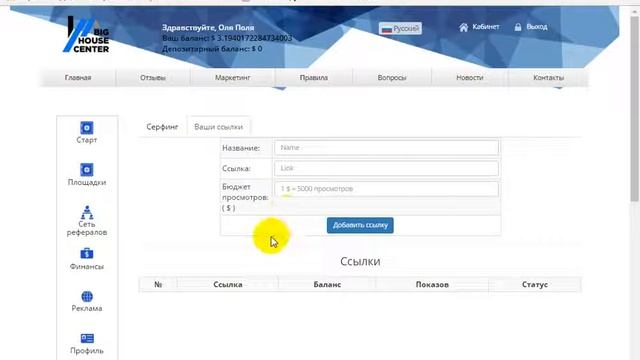Open the Контакты menu item
This screenshot has height=360, width=640.
coord(549,78)
